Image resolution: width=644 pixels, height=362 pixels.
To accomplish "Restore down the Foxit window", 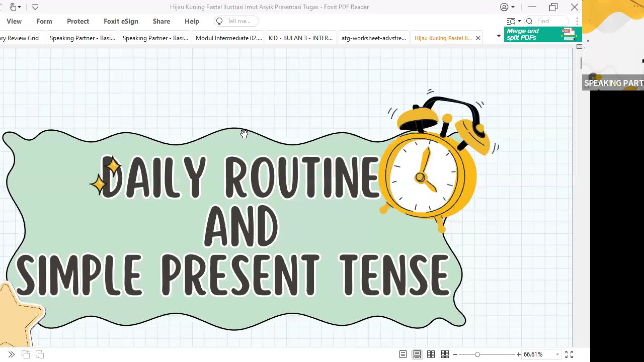I will pos(553,7).
